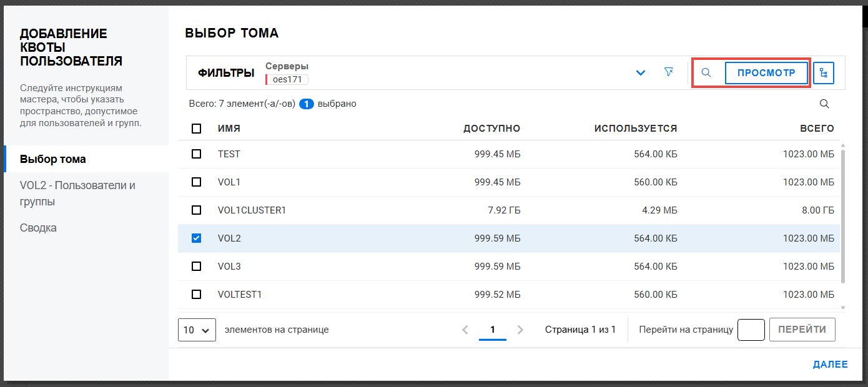
Task: Click the search icon beside the ПРОСМОТР button
Action: tap(706, 73)
